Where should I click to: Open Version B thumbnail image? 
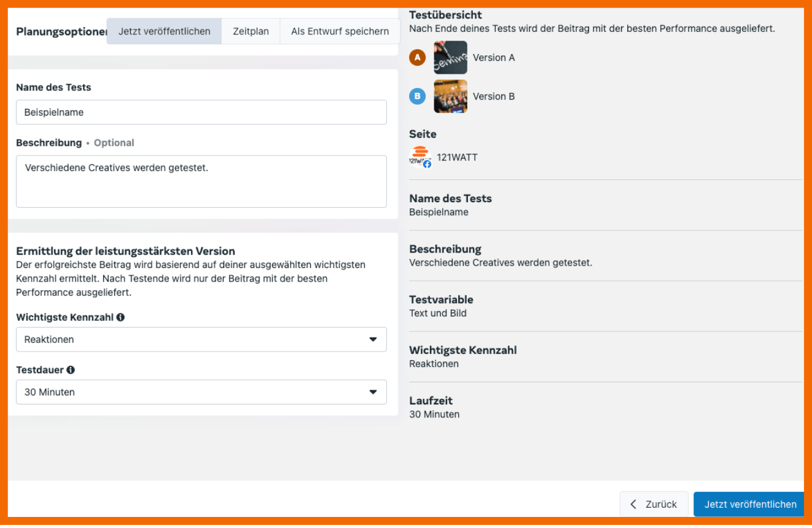450,97
